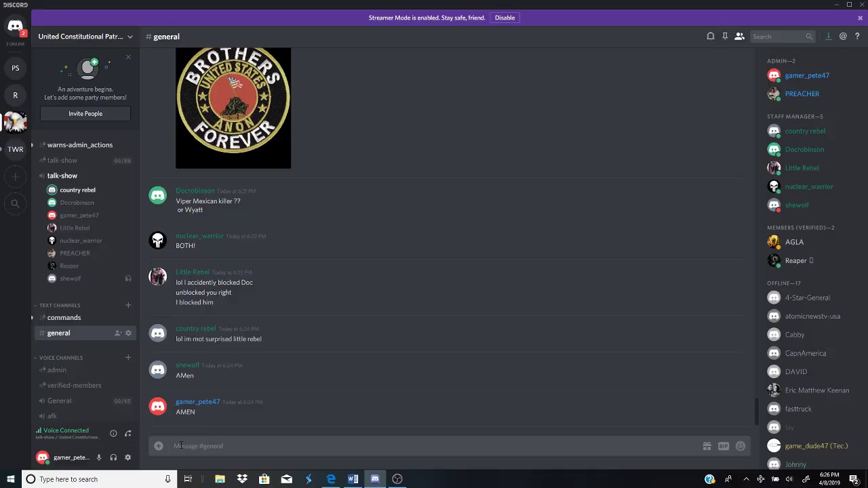Open Task View on taskbar
This screenshot has width=868, height=488.
click(x=188, y=479)
